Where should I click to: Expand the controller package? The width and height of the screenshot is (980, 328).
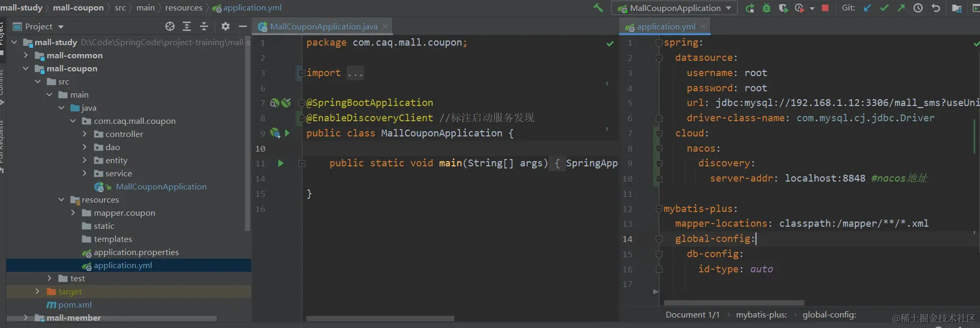click(84, 134)
